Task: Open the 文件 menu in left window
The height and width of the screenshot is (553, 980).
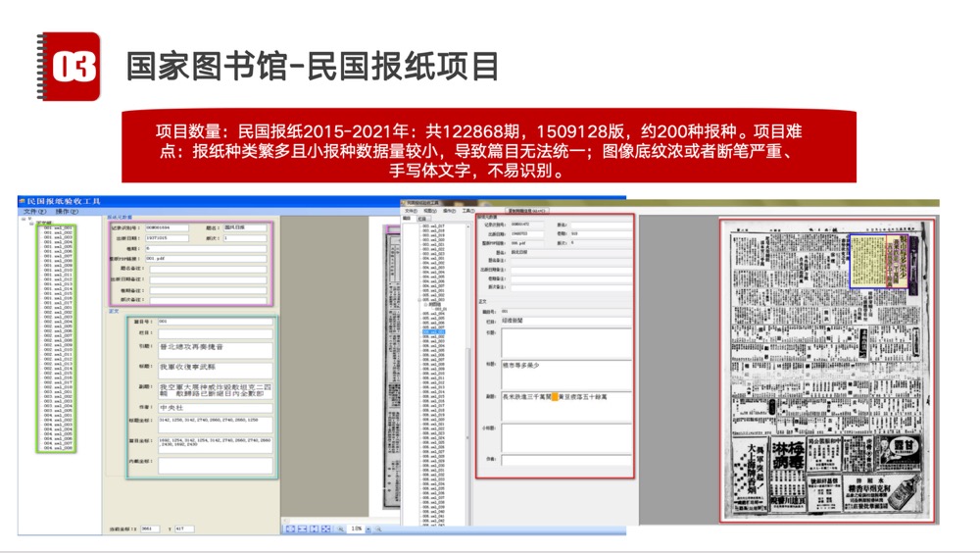Action: pyautogui.click(x=34, y=211)
